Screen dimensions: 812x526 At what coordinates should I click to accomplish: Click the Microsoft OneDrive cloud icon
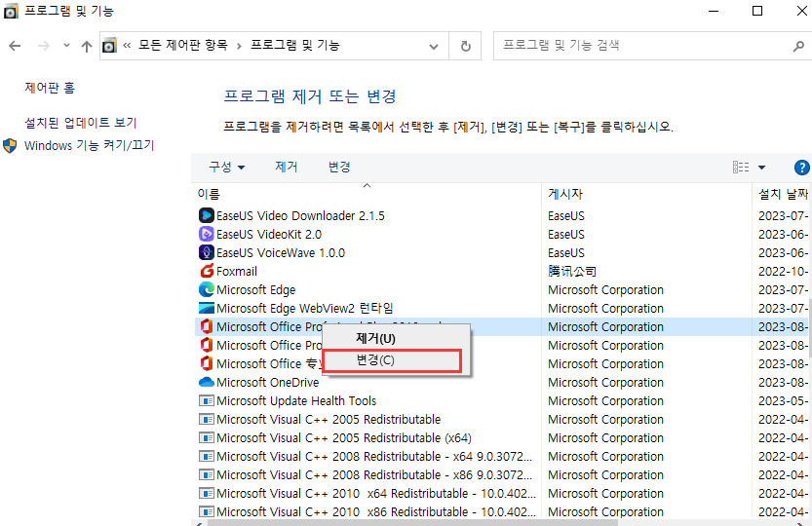coord(206,383)
